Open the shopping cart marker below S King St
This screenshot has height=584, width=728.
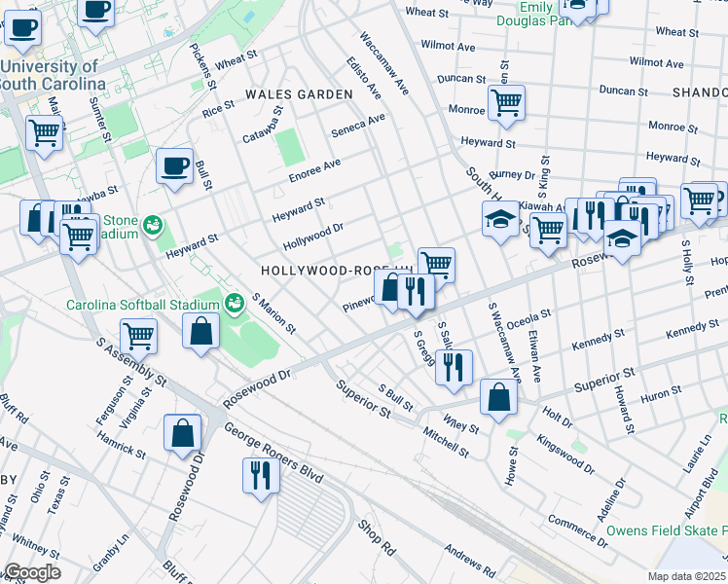point(549,231)
